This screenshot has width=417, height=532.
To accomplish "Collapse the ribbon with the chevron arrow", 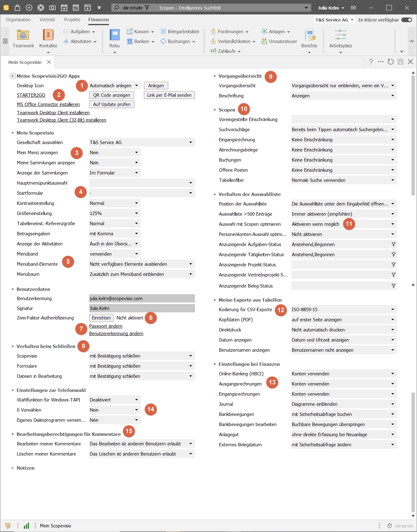I will click(402, 51).
